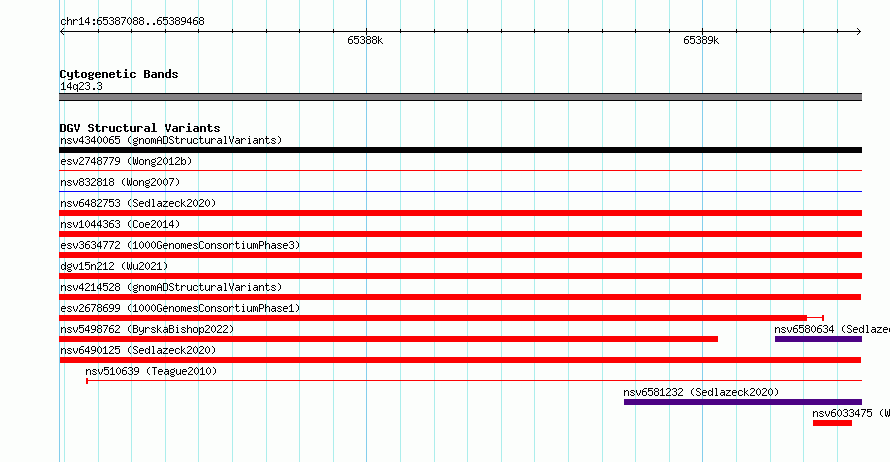Select the red dgv15n212 variant bar
The width and height of the screenshot is (890, 462).
tap(460, 276)
